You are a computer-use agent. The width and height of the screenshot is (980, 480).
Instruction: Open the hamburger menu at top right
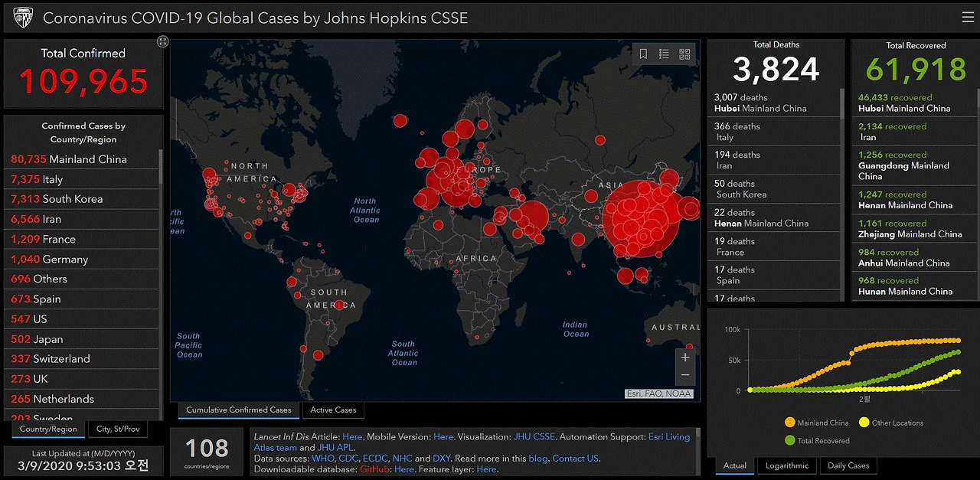[968, 18]
